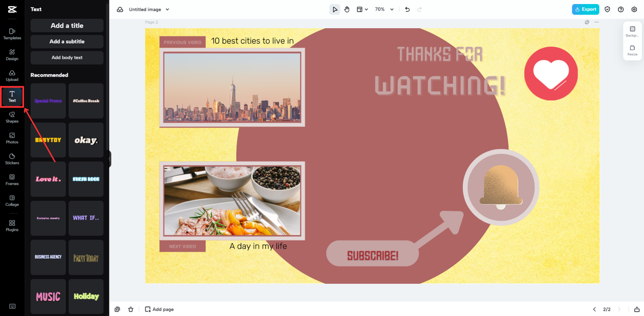Select the city skyline image
Screen dimensions: 644x316
coord(232,87)
